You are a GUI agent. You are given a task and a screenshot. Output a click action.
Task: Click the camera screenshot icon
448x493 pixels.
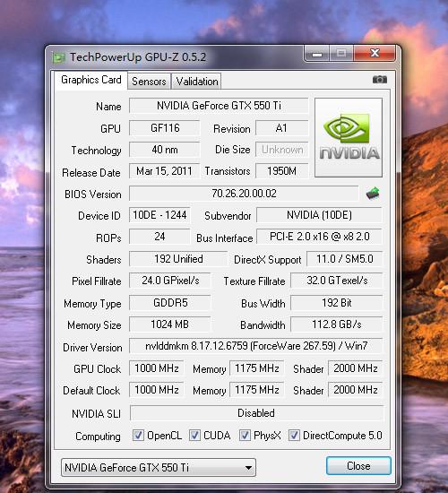[380, 80]
